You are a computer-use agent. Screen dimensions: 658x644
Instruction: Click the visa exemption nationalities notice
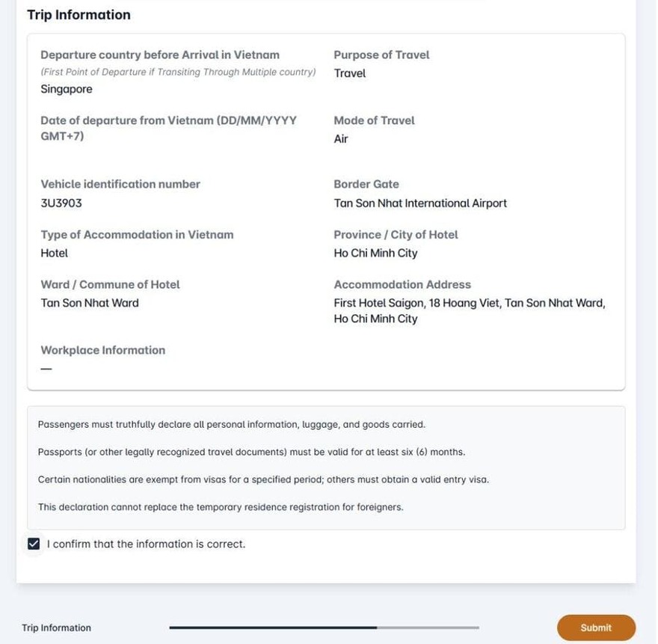[263, 479]
